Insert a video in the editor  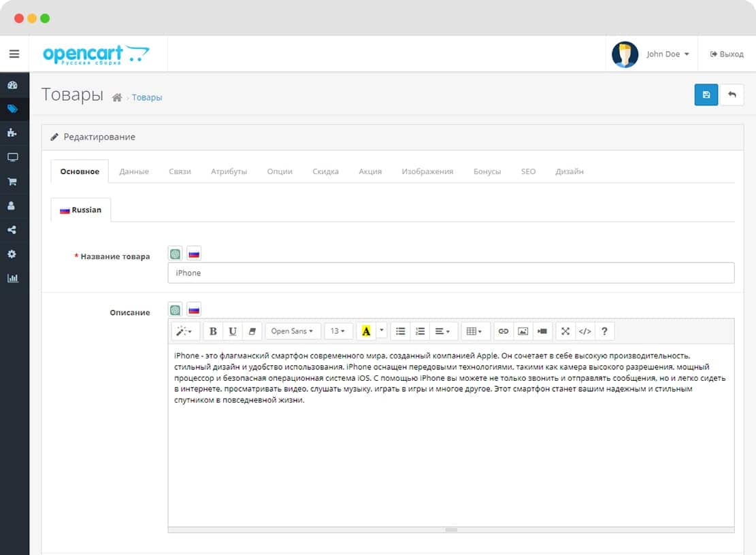point(542,331)
